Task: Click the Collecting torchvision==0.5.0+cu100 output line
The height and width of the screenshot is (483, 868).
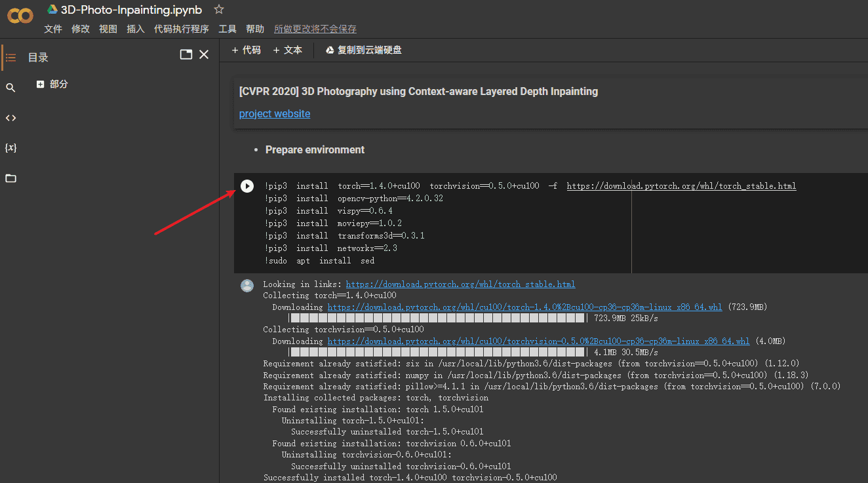Action: click(344, 330)
